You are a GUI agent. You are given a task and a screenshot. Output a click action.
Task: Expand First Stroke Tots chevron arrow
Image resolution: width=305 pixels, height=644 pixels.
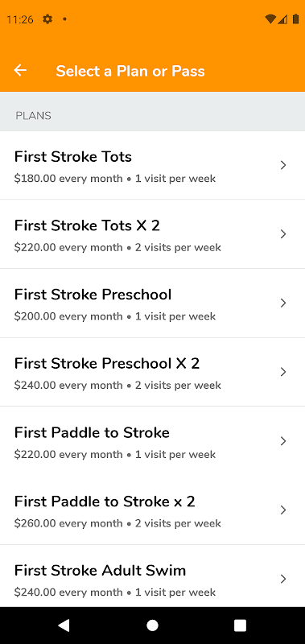[x=282, y=165]
